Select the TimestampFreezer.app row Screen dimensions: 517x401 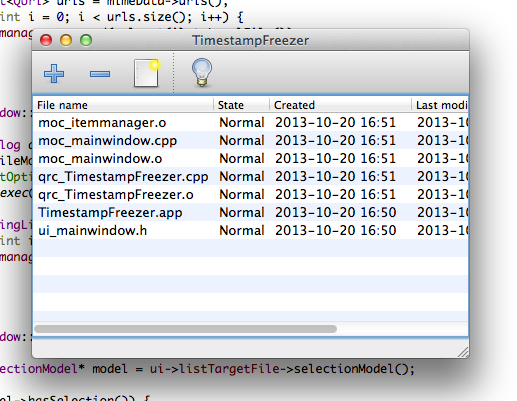(x=250, y=213)
